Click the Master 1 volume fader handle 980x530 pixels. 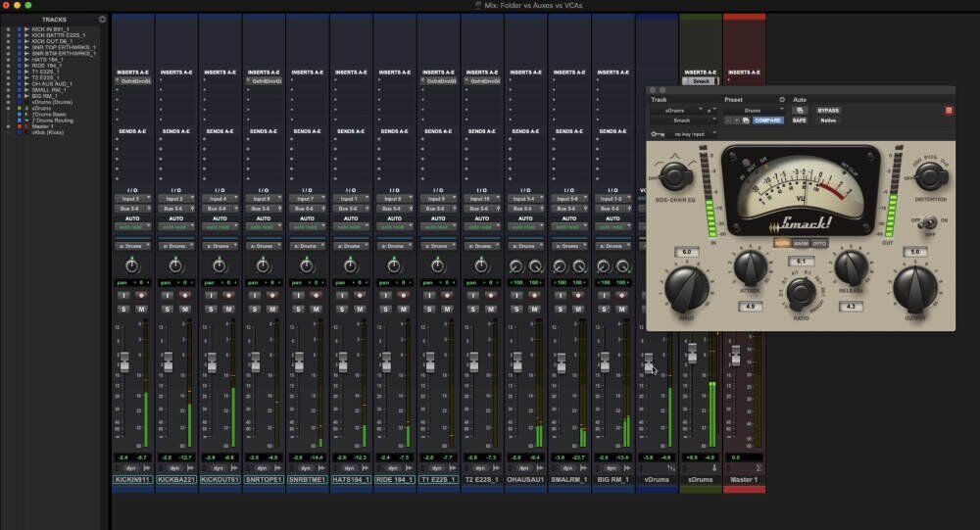coord(736,356)
